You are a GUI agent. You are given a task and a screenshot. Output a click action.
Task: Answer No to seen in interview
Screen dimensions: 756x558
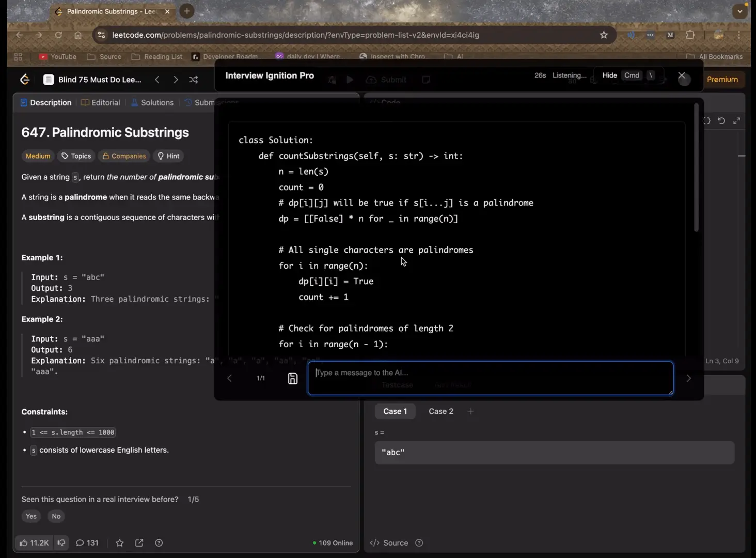56,516
